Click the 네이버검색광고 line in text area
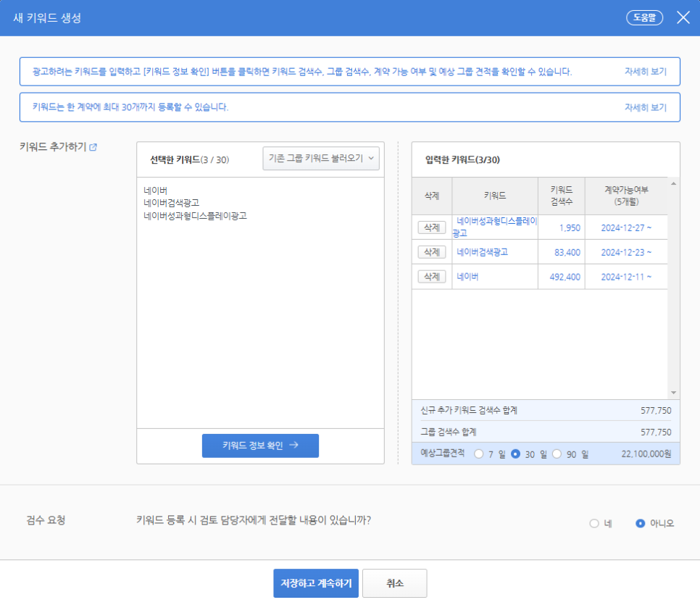 [172, 203]
